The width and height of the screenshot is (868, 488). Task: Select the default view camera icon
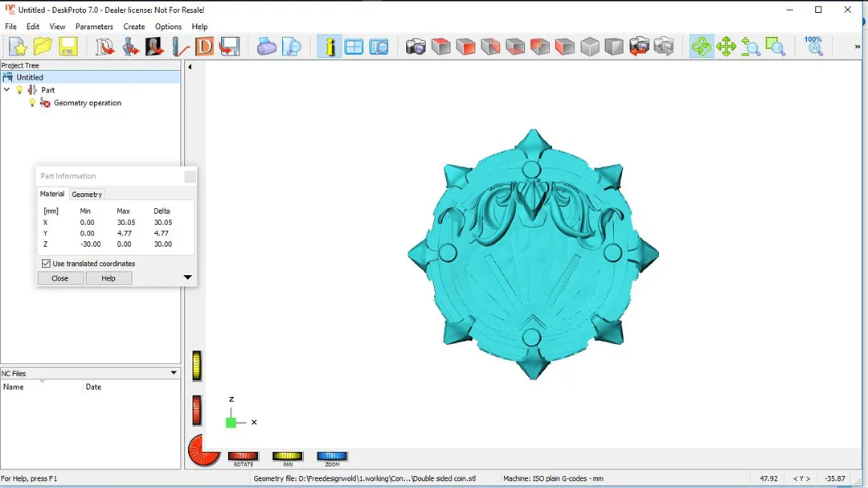pos(416,47)
